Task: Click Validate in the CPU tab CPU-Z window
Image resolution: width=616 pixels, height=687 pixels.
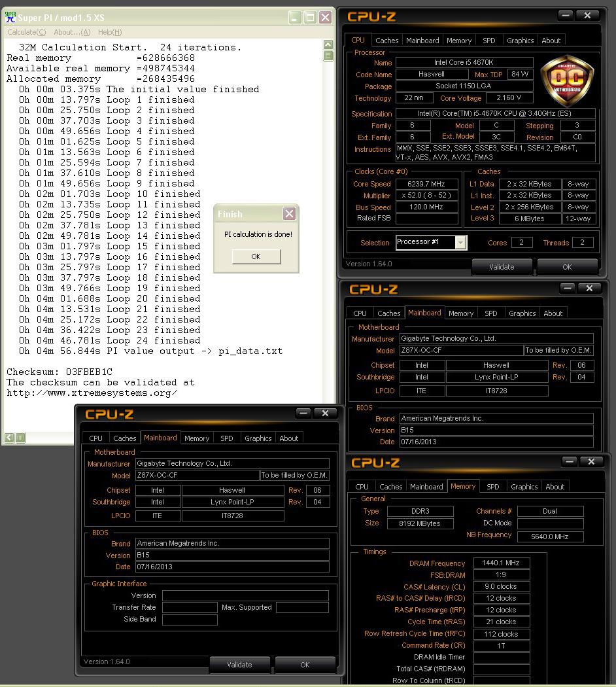Action: tap(502, 267)
